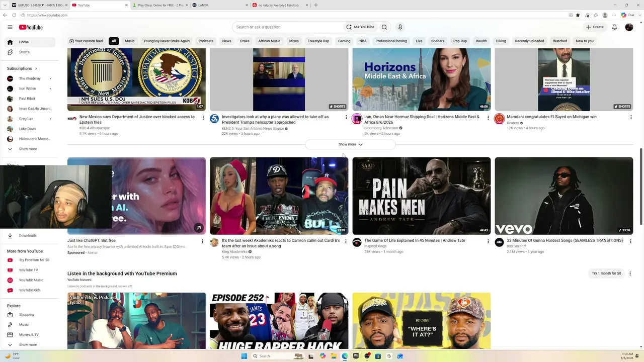Open a new browser tab
The height and width of the screenshot is (362, 644).
316,5
